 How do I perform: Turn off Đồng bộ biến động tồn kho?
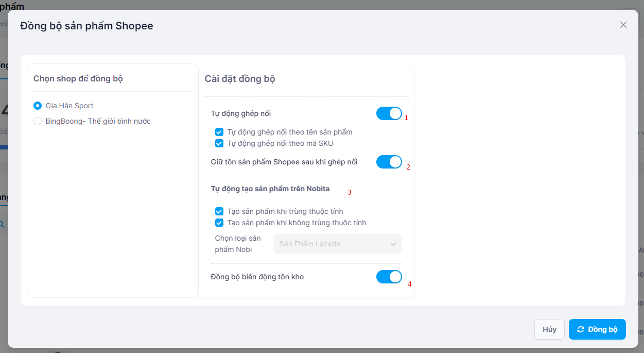(x=389, y=277)
